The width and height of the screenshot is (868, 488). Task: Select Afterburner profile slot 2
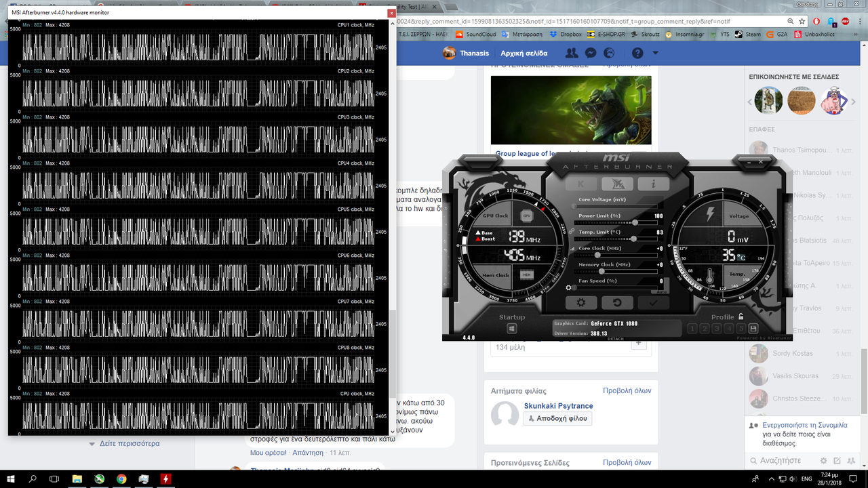(x=705, y=329)
